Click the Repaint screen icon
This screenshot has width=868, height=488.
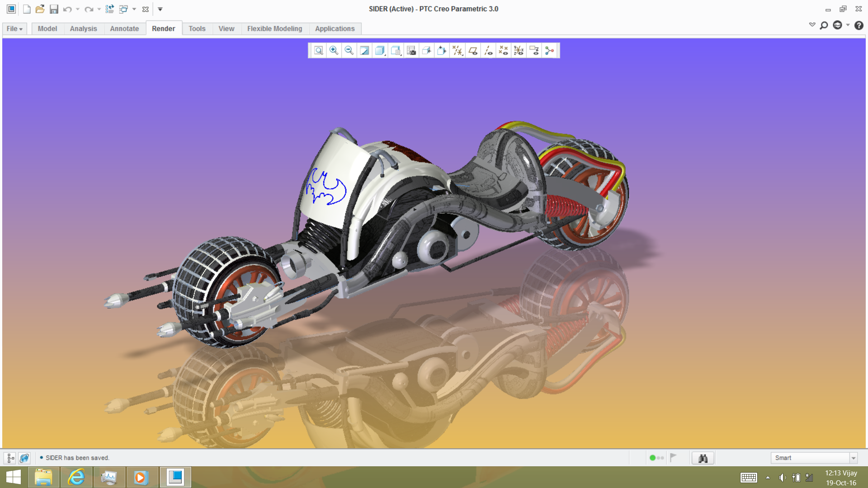click(x=364, y=51)
